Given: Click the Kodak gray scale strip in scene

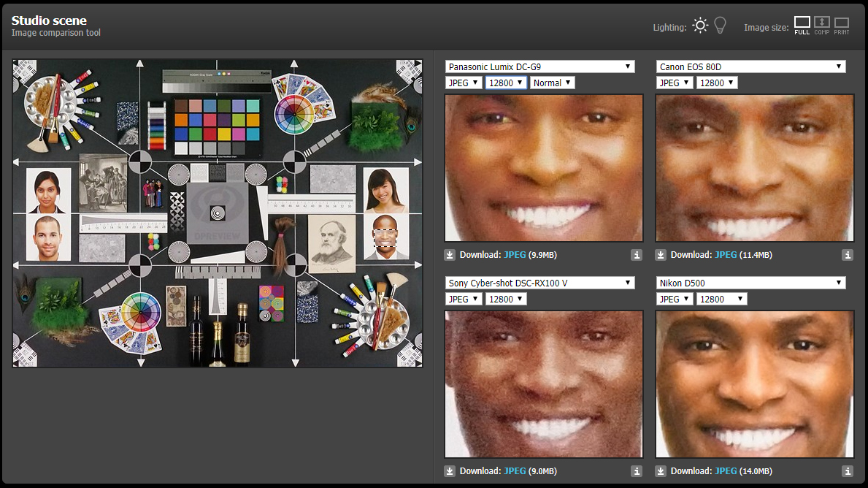Looking at the screenshot, I should coord(216,81).
